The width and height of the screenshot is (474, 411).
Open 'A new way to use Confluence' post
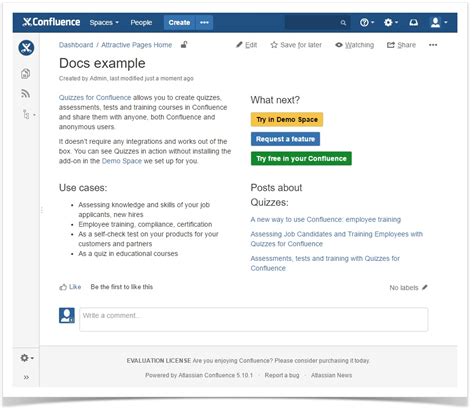(326, 219)
